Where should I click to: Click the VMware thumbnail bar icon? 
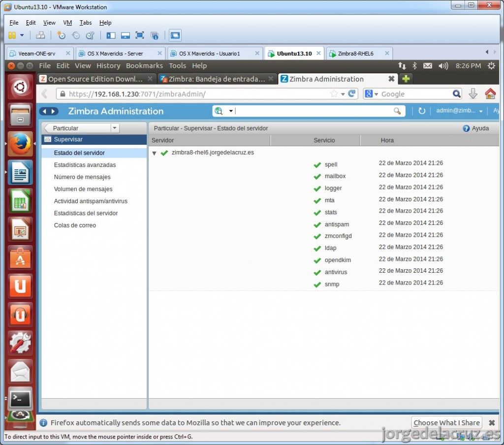click(126, 35)
